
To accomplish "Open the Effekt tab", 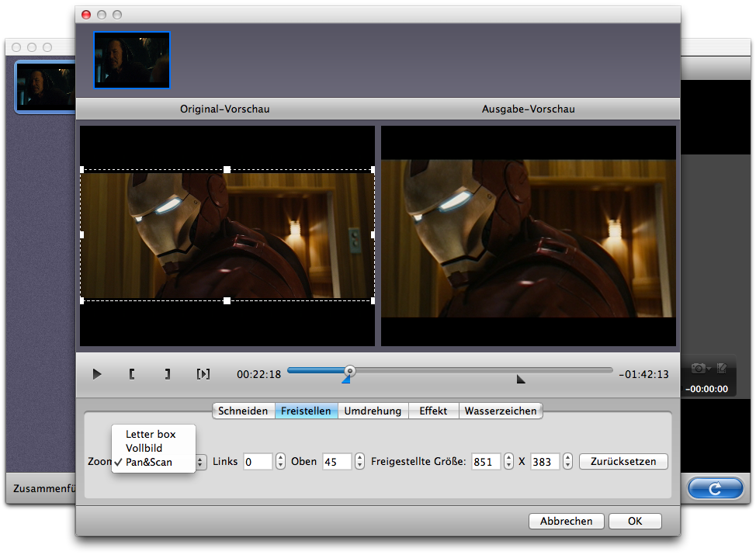I will coord(433,411).
